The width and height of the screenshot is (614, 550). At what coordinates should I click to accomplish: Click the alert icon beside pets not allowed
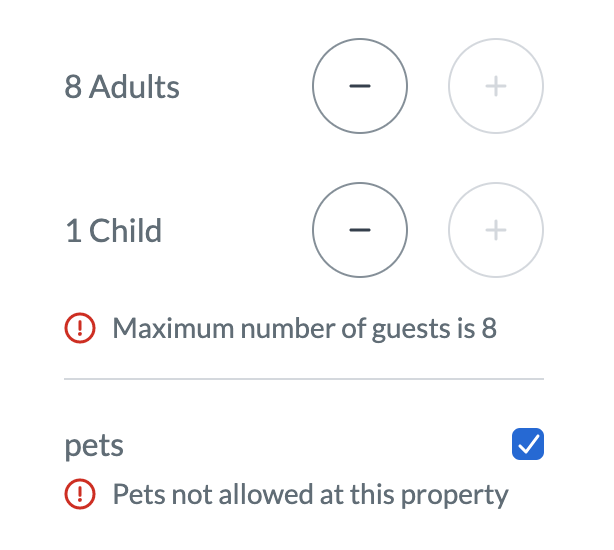(x=80, y=494)
